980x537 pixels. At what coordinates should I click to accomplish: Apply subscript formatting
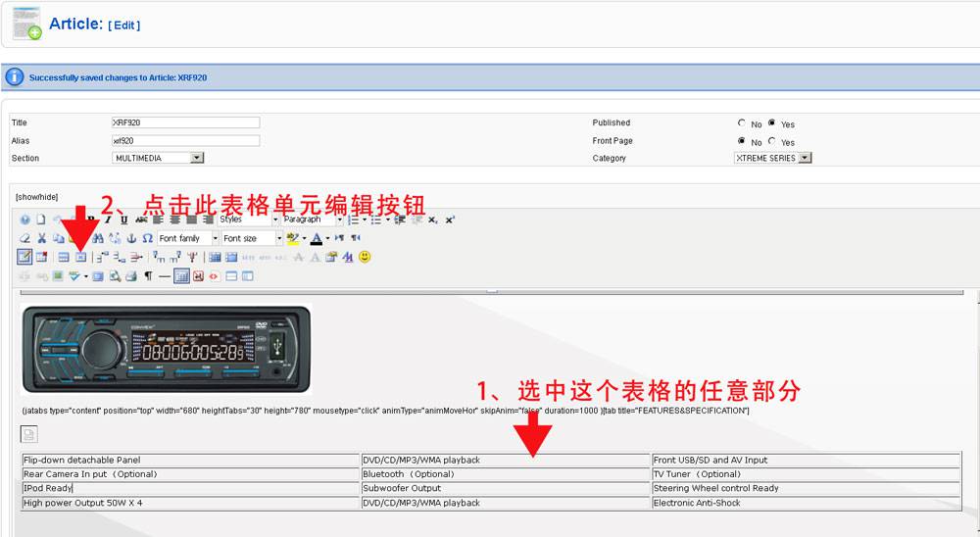tap(432, 220)
